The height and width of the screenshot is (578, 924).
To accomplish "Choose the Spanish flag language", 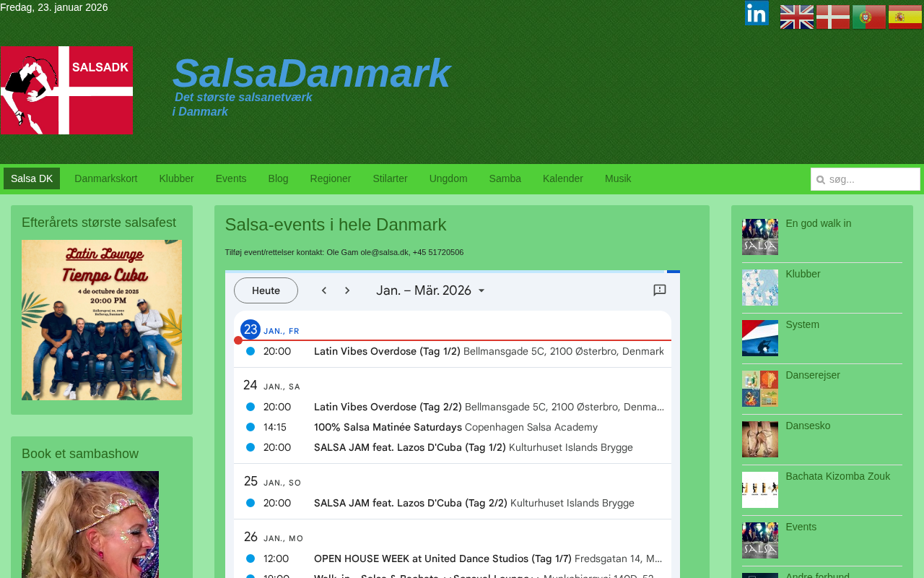I will click(x=905, y=17).
